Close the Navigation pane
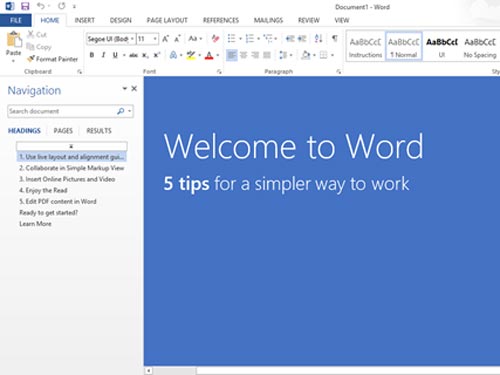Image resolution: width=500 pixels, height=375 pixels. [x=134, y=89]
